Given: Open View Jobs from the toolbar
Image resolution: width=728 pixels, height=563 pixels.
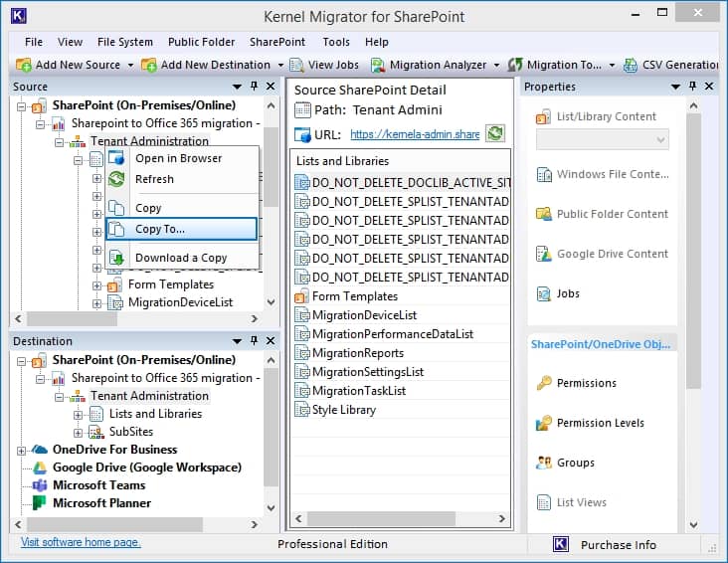Looking at the screenshot, I should 324,65.
